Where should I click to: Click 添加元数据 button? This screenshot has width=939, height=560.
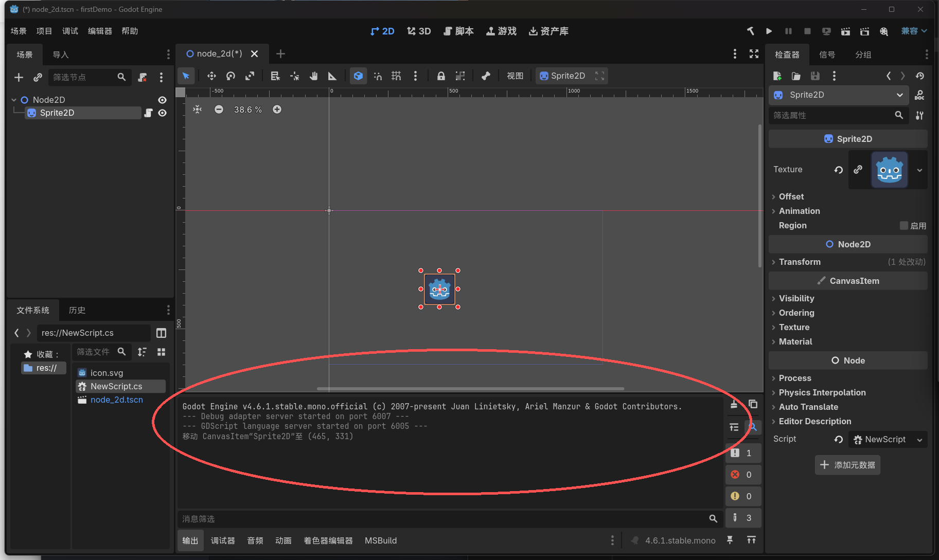847,465
